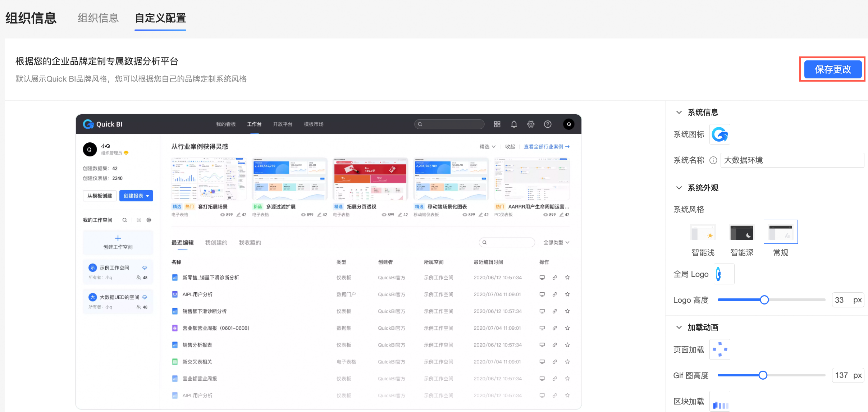Click the dataset icon beside 营业额营业周报 (0601-0608)
Viewport: 868px width, 412px height.
tap(175, 328)
